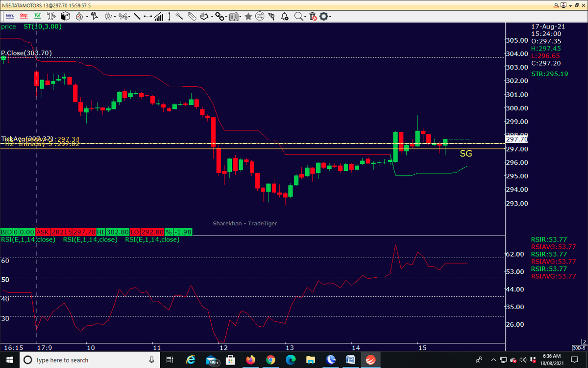The image size is (588, 368).
Task: Open the Windows notification center
Action: 575,360
